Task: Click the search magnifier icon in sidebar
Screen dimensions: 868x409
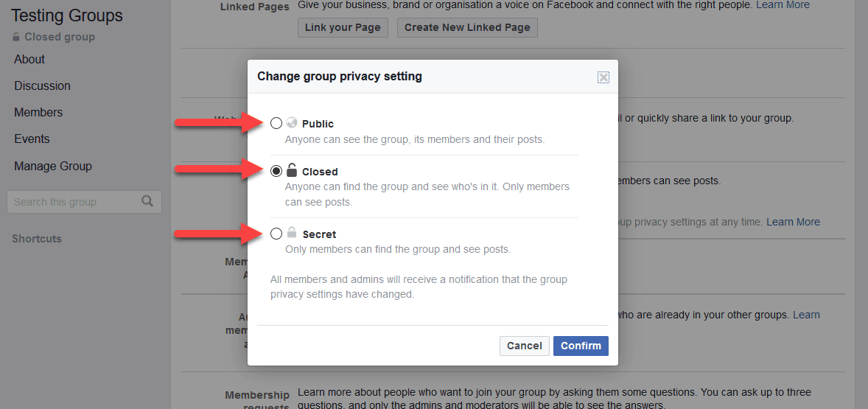Action: point(147,201)
